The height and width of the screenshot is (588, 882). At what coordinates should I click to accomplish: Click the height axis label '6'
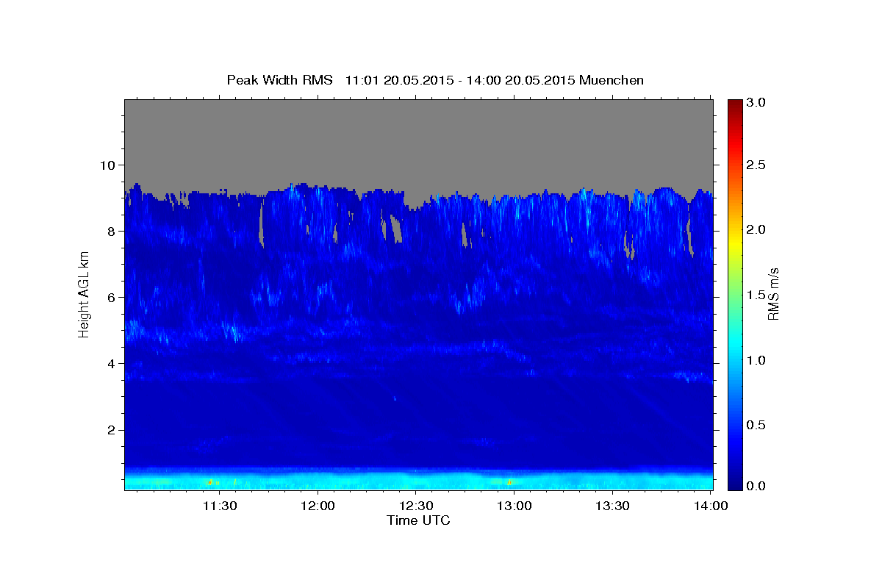(x=113, y=297)
